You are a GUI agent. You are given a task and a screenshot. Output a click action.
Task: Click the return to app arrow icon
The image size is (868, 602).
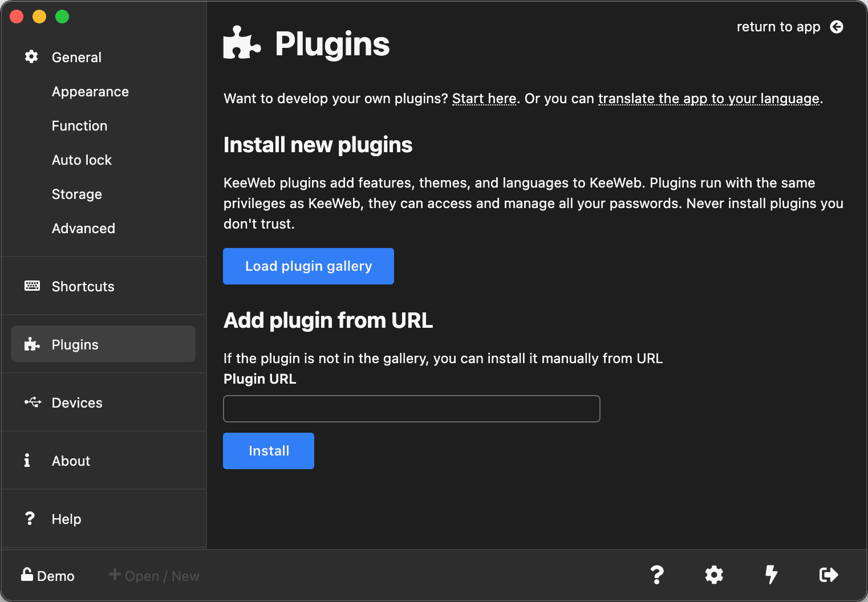(836, 27)
